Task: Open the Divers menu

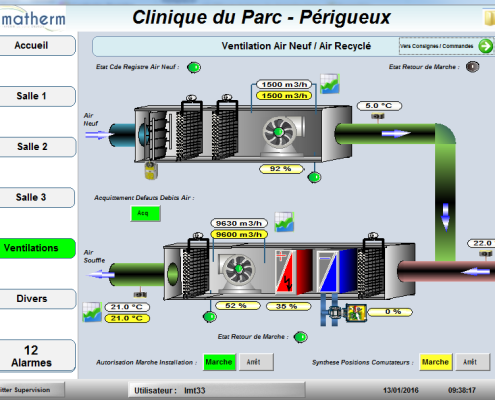Action: (37, 299)
